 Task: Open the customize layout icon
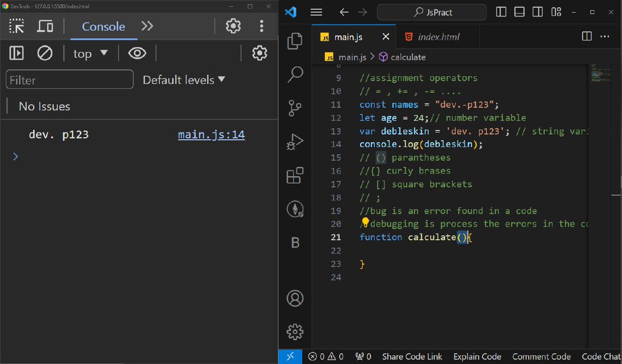(x=556, y=12)
